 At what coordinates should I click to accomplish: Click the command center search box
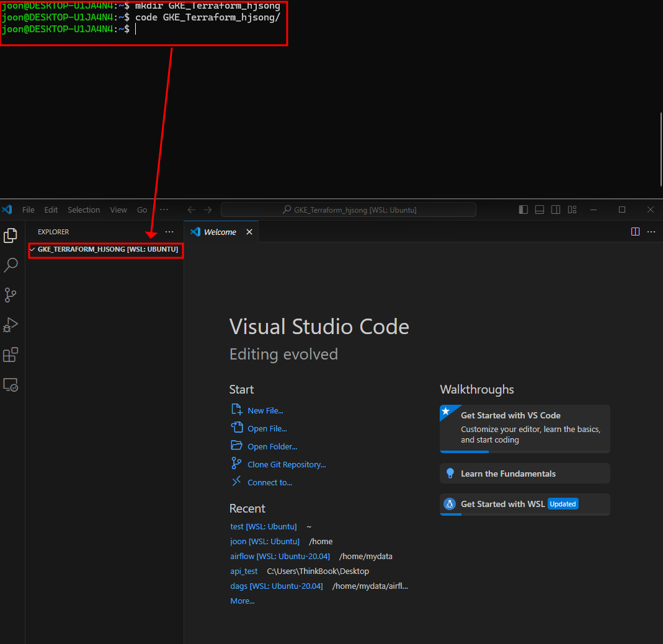pos(349,210)
